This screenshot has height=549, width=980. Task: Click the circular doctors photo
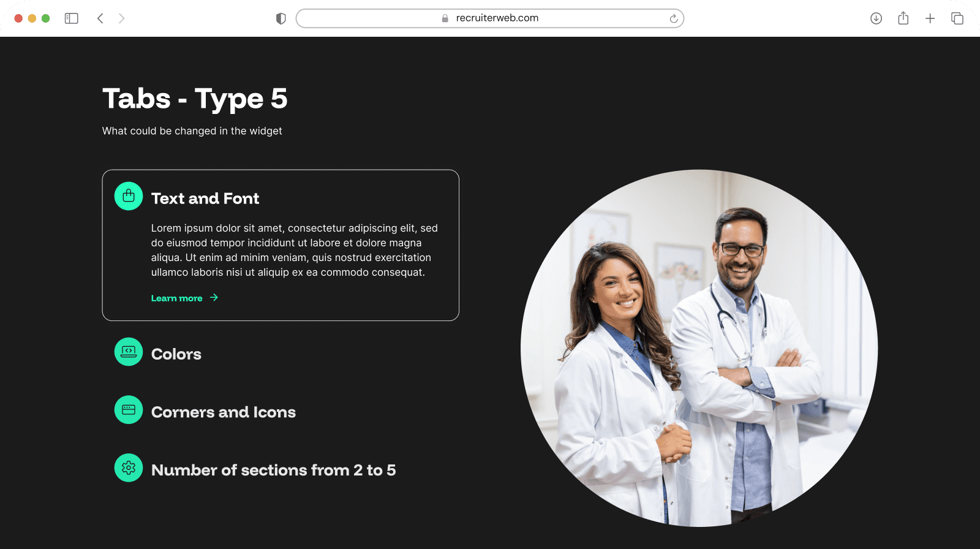coord(699,348)
